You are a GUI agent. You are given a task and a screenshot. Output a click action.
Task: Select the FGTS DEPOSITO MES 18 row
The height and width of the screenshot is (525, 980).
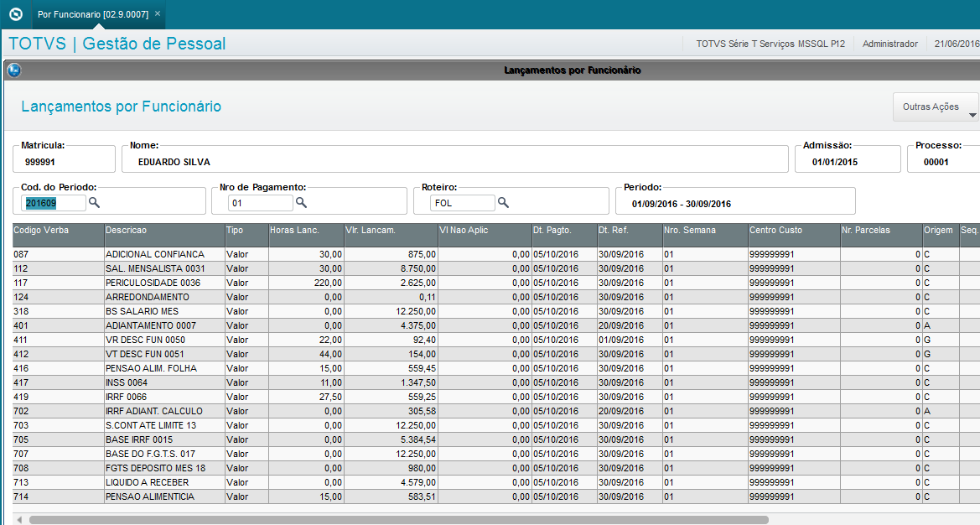click(x=496, y=468)
